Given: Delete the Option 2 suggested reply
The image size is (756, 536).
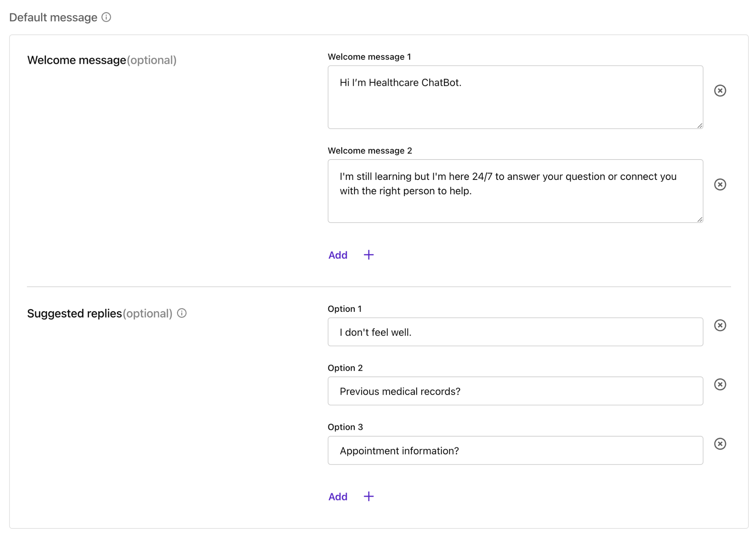Looking at the screenshot, I should (x=720, y=384).
